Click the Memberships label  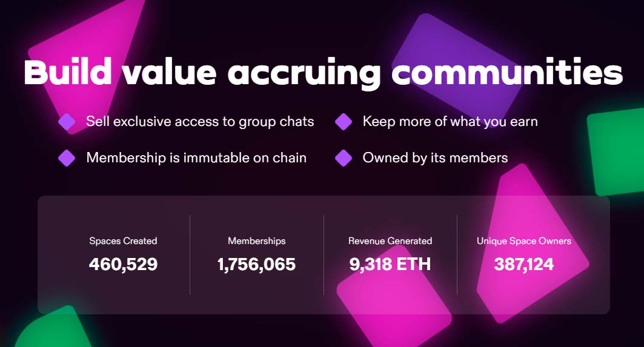pyautogui.click(x=257, y=241)
